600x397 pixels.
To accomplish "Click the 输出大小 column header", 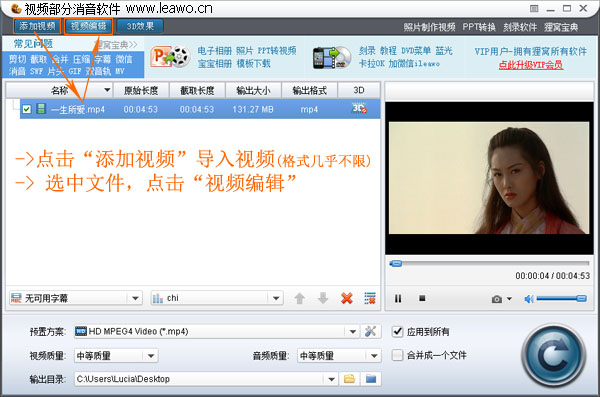I will click(253, 90).
